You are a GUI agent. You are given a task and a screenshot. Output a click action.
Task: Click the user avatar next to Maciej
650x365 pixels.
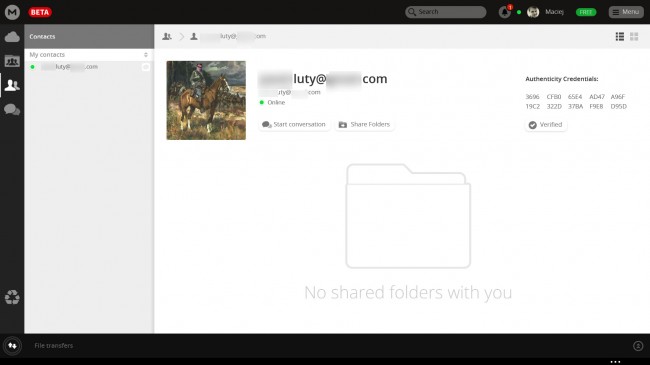point(533,12)
